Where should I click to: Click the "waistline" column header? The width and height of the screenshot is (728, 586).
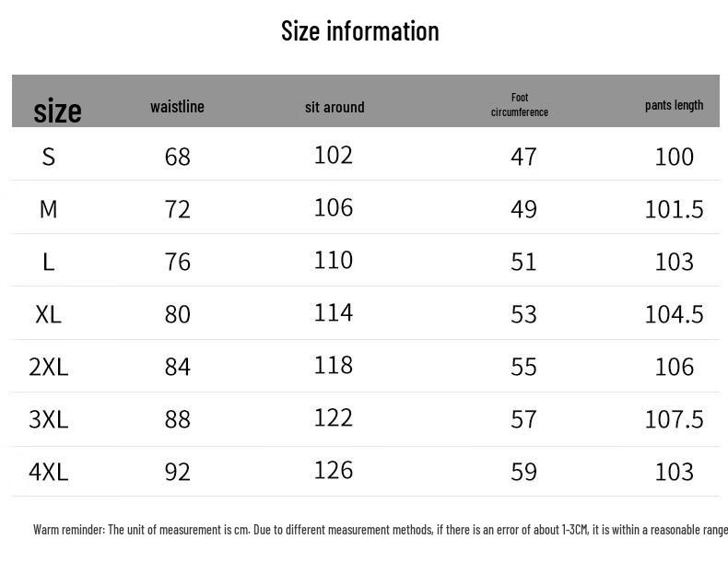click(x=177, y=107)
